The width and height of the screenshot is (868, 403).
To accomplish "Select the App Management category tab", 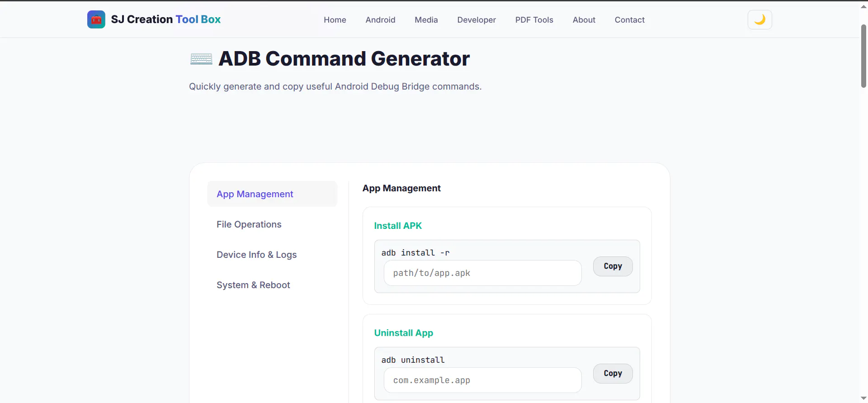I will click(272, 194).
